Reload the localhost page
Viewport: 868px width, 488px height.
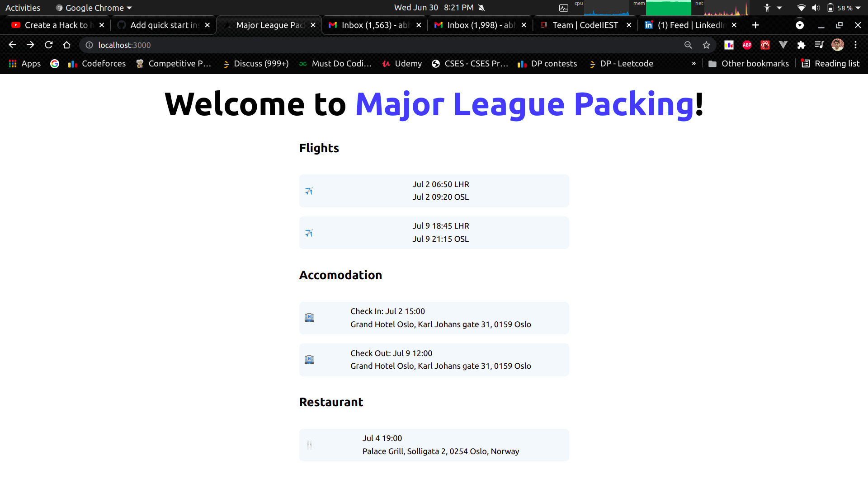coord(48,45)
